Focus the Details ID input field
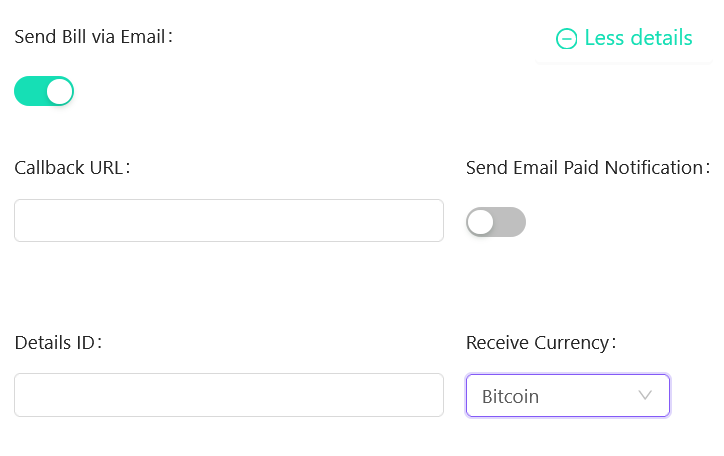The height and width of the screenshot is (456, 724). tap(229, 395)
